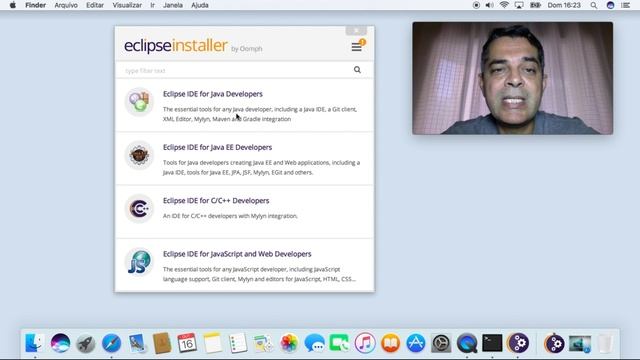This screenshot has width=640, height=360.
Task: Open the Janela menu
Action: (173, 5)
